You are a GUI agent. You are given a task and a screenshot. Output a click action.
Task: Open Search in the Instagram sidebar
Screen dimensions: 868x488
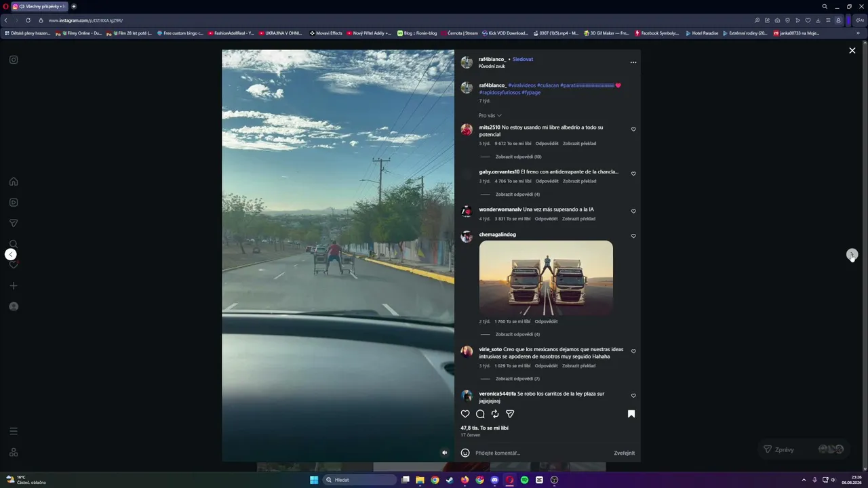(x=14, y=243)
